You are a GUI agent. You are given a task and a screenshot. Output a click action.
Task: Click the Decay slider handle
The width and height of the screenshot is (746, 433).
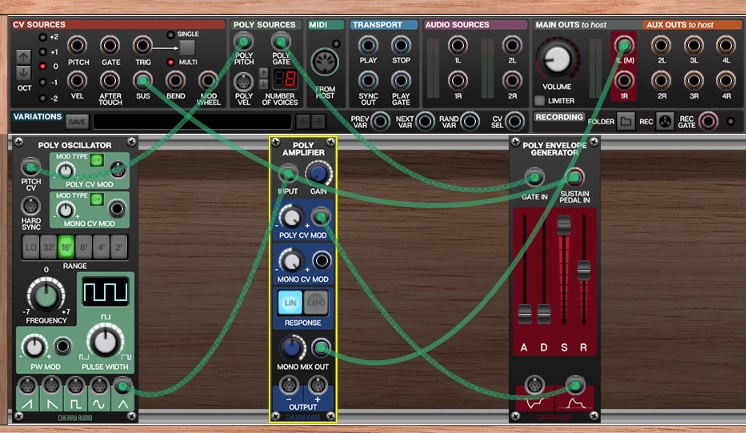point(544,314)
